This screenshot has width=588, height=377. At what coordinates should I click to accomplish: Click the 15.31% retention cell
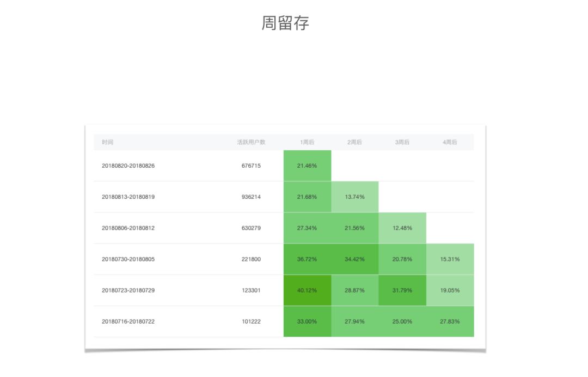[450, 259]
